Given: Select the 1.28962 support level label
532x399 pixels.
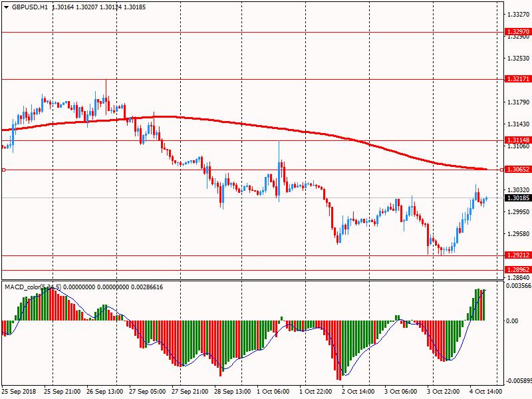Looking at the screenshot, I should (x=518, y=270).
